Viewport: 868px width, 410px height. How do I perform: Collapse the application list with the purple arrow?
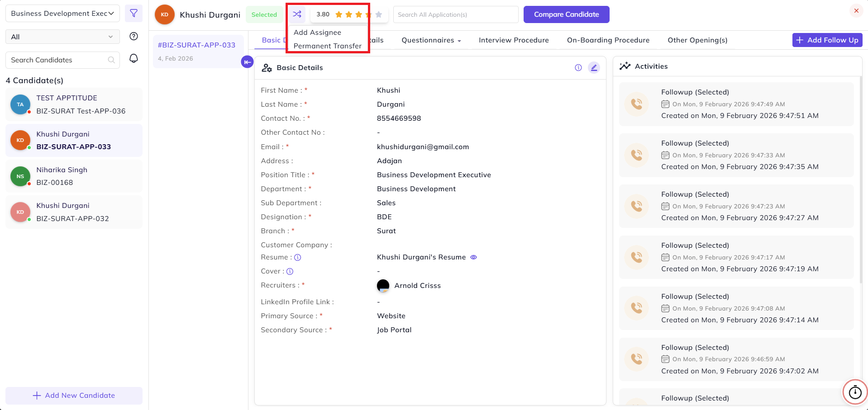coord(247,62)
